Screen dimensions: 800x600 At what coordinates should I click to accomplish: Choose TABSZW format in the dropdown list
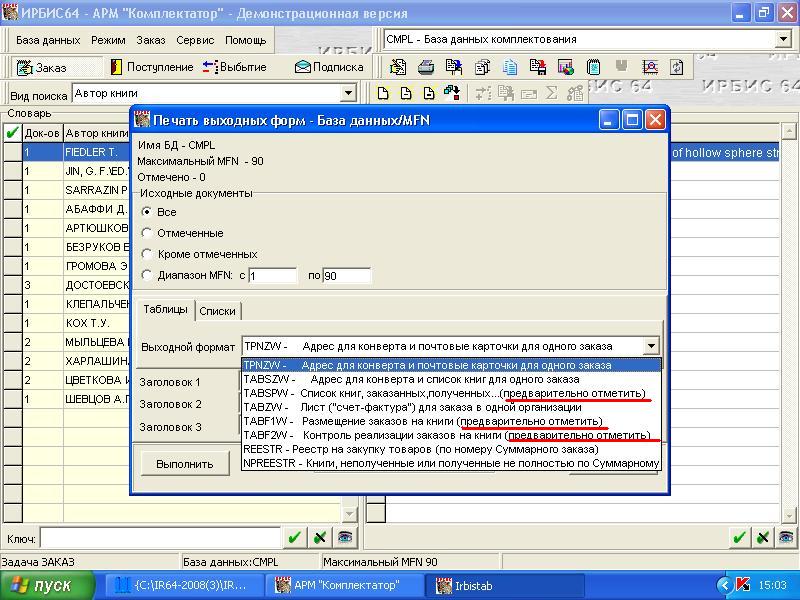pos(451,380)
